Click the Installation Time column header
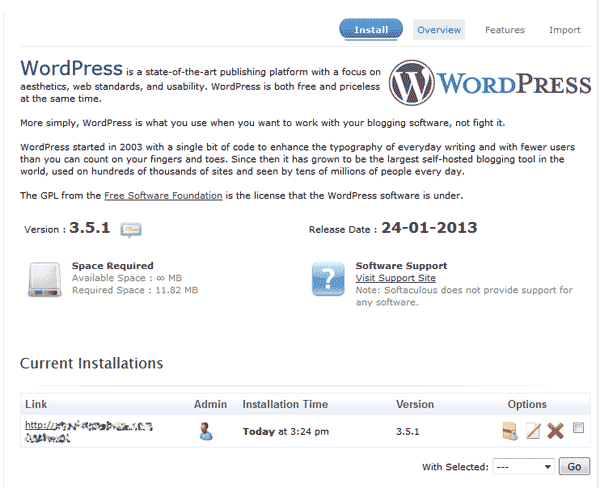600x488 pixels. point(285,404)
